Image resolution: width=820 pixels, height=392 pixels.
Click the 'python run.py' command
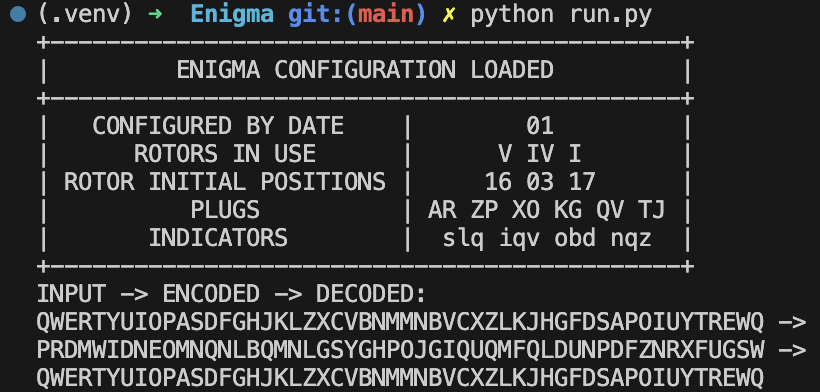tap(561, 15)
